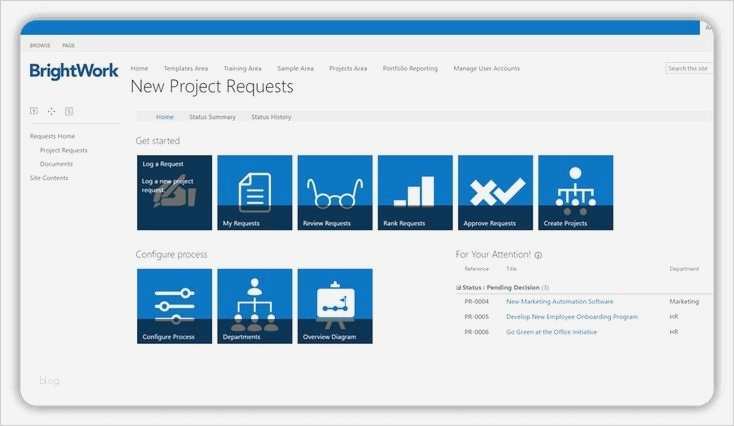Viewport: 734px width, 426px height.
Task: Open the Log a Request tile
Action: [174, 192]
